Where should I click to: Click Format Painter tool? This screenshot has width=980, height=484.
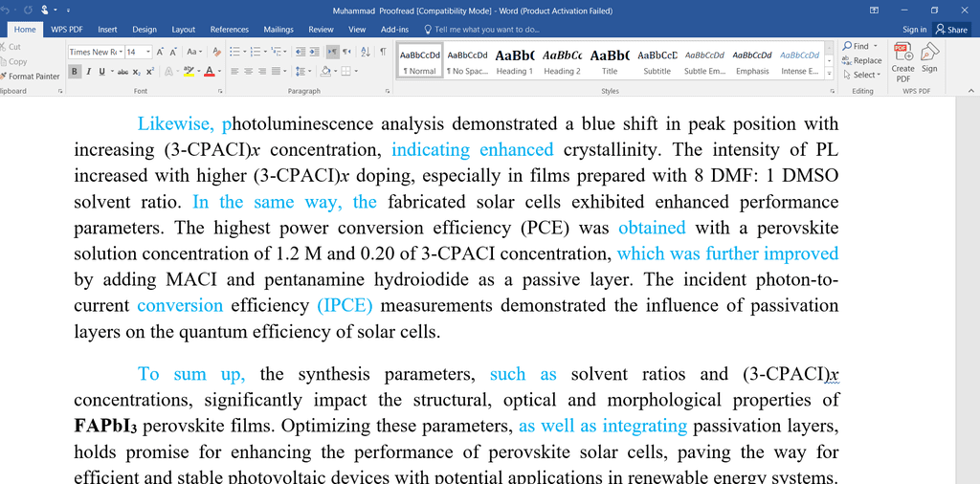[30, 77]
